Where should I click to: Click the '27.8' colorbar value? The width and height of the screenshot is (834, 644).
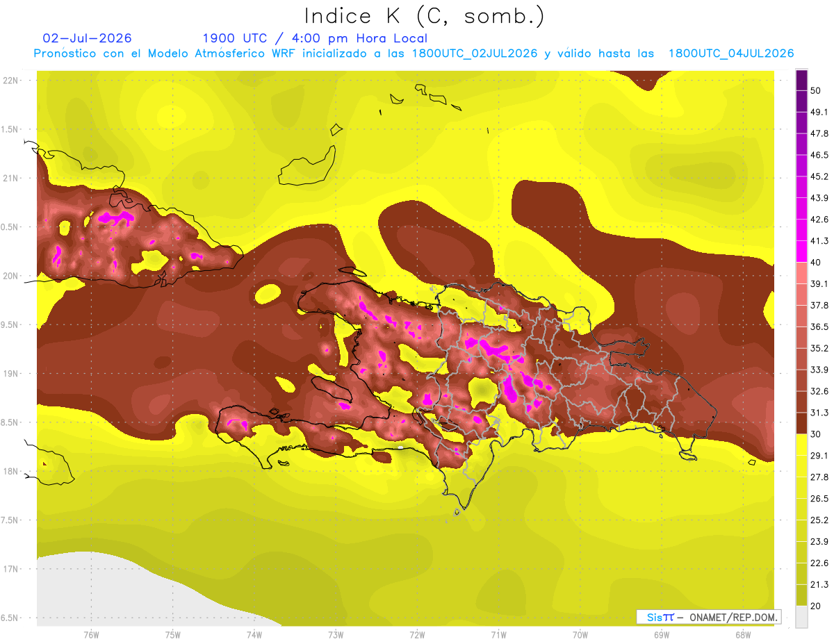point(819,477)
